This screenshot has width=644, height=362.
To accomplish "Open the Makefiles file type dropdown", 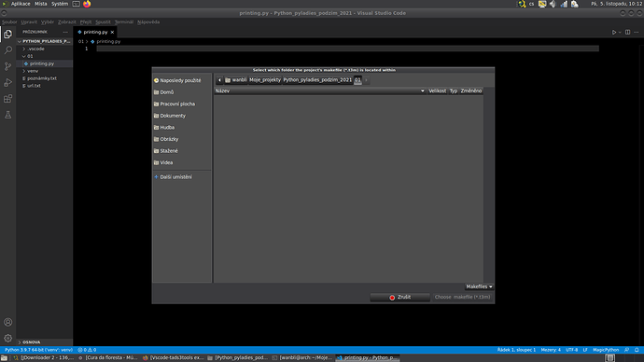I will click(479, 286).
